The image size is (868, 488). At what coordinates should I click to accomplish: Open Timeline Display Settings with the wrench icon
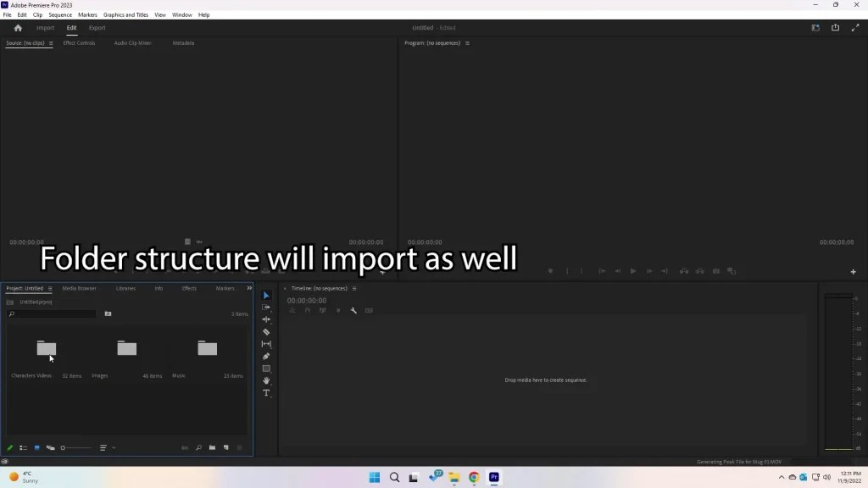pyautogui.click(x=353, y=310)
